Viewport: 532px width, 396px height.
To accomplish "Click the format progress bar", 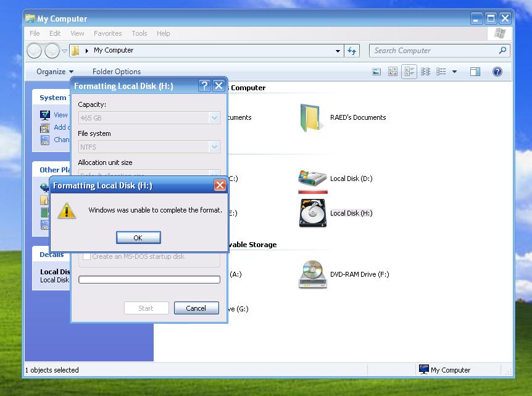I will 149,279.
